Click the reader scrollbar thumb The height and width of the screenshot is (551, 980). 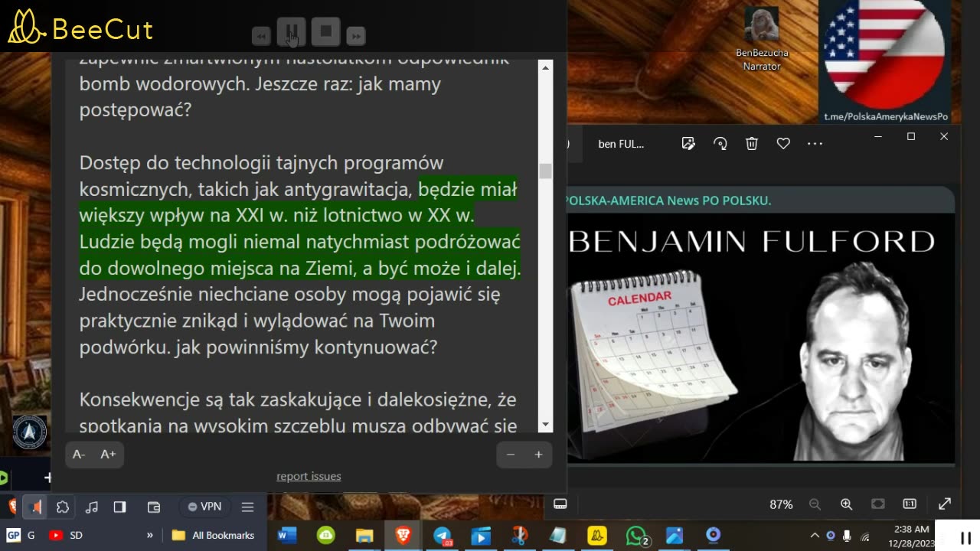tap(545, 171)
